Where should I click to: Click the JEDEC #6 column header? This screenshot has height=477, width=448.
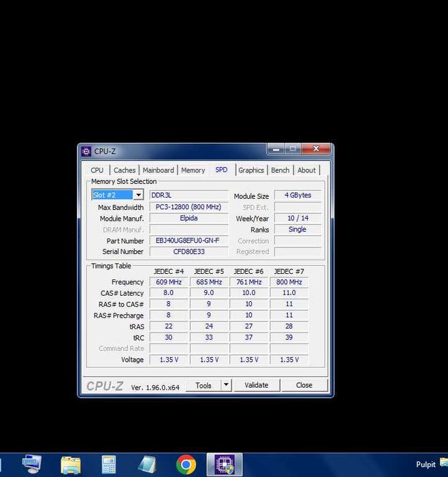coord(249,271)
